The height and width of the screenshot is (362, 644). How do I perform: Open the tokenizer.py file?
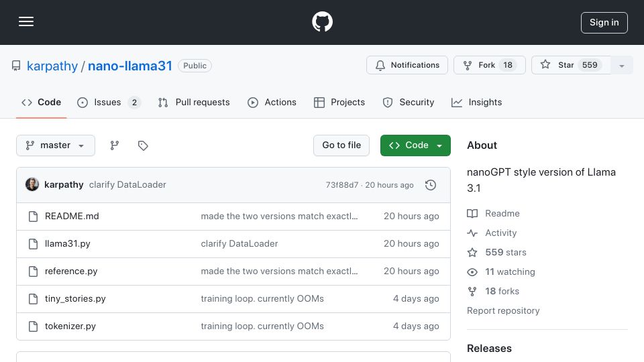coord(70,326)
